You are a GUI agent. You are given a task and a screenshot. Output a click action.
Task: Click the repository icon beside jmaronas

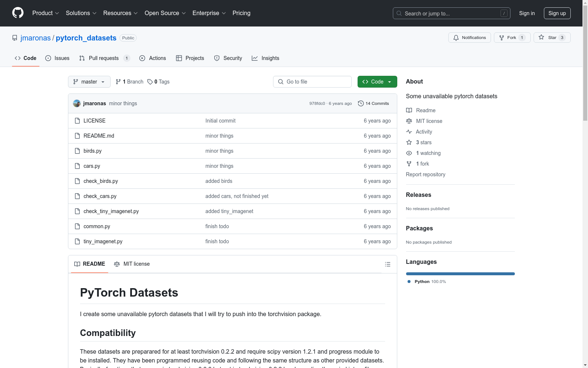15,38
